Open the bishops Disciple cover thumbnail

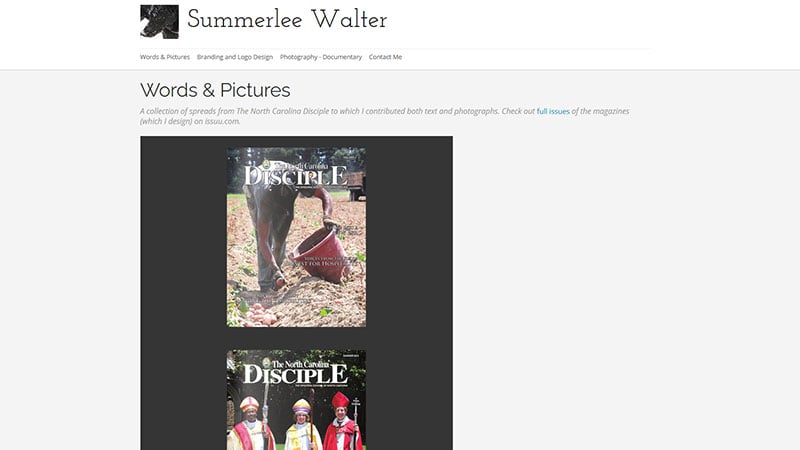(296, 400)
